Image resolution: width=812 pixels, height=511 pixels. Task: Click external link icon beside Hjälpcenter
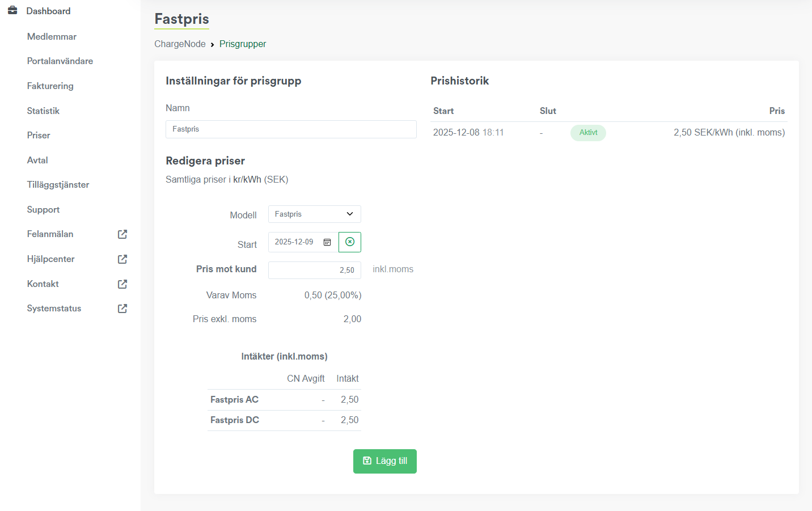click(122, 259)
